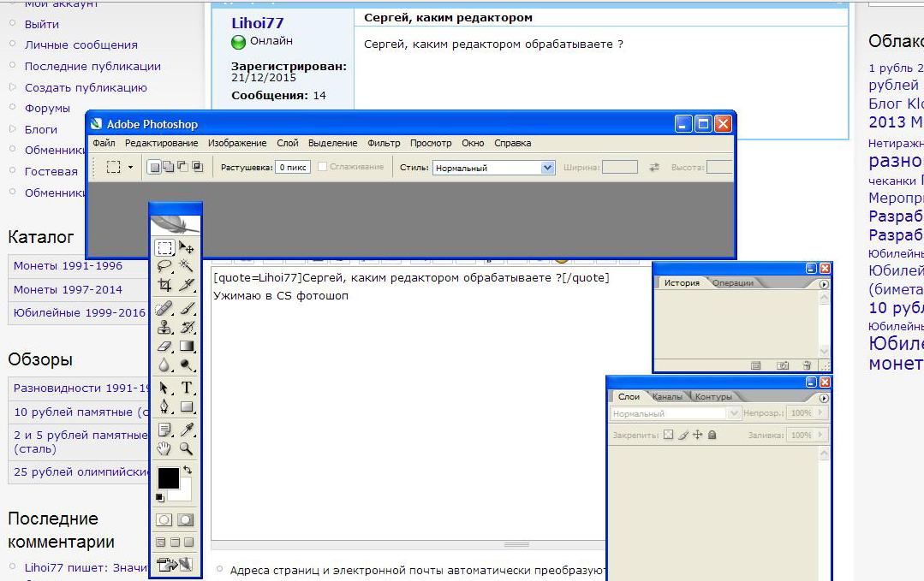Choose the Type (T) tool
This screenshot has height=581, width=924.
point(186,388)
